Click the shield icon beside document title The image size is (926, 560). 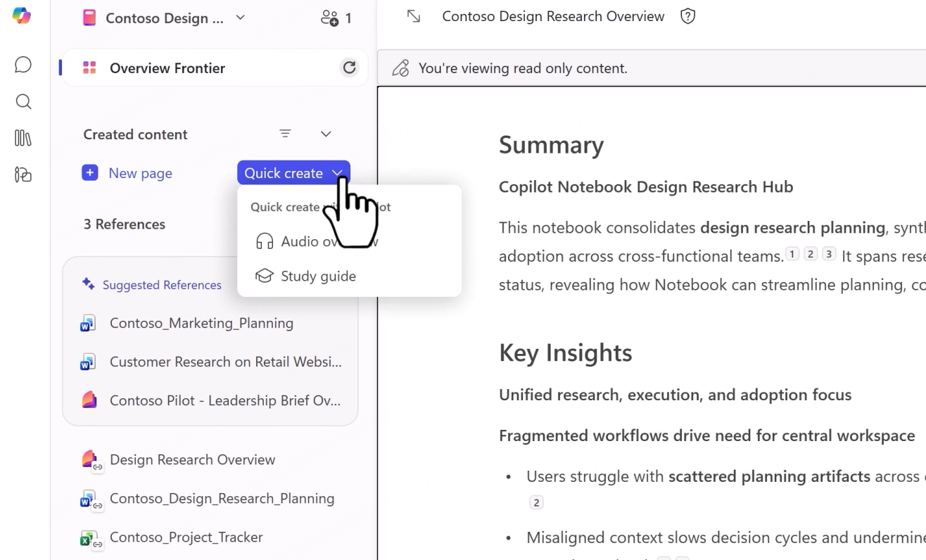(688, 16)
